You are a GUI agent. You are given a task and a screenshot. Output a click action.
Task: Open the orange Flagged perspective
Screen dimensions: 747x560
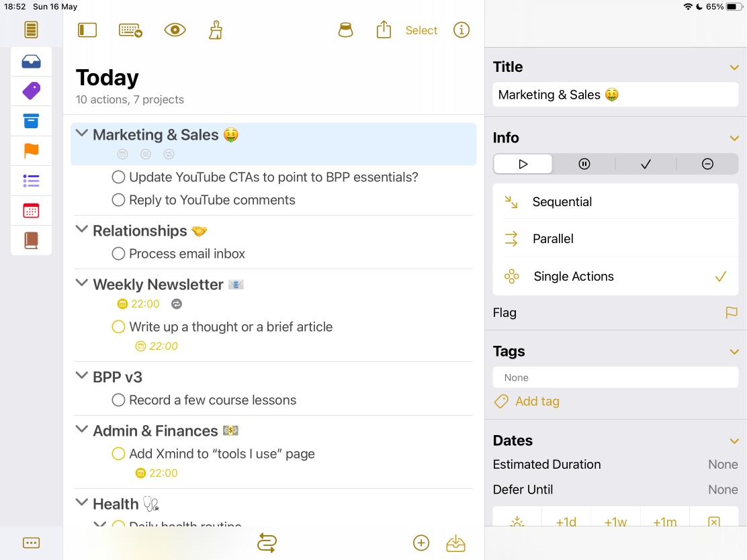[31, 151]
